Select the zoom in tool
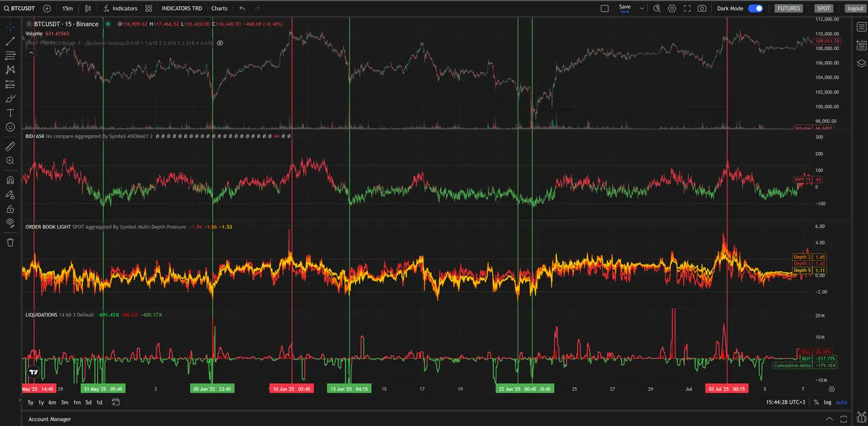The height and width of the screenshot is (426, 868). coord(10,161)
